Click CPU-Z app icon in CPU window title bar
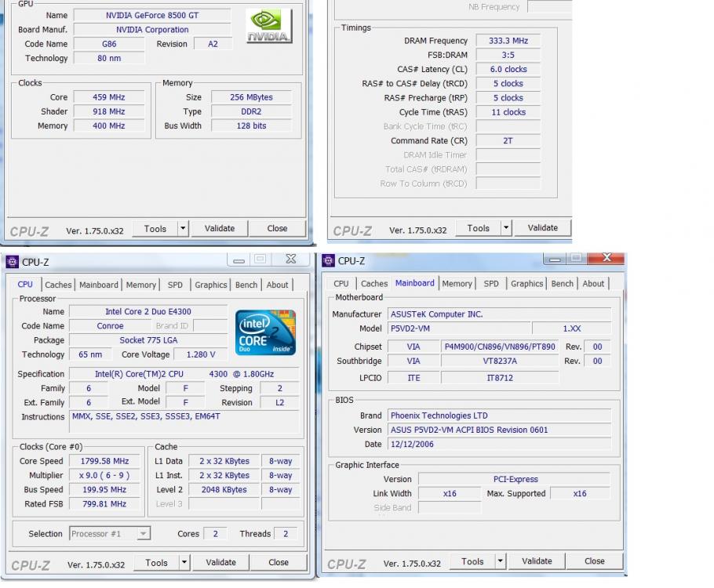Viewport: 714px width, 588px height. tap(12, 262)
